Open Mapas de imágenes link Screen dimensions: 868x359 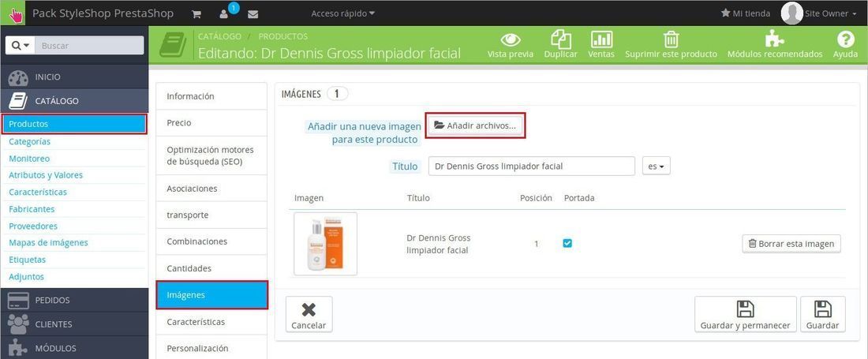[48, 243]
